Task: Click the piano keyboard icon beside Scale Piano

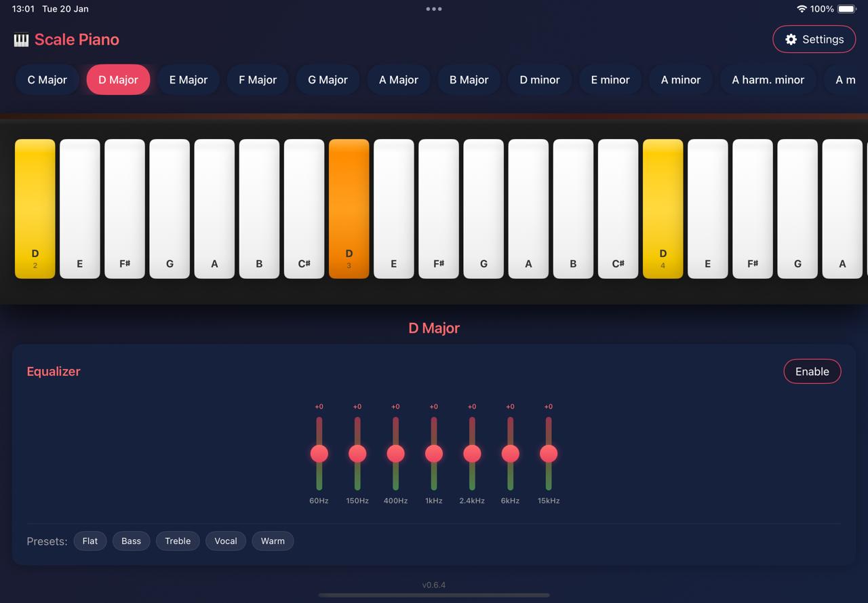Action: [x=20, y=39]
